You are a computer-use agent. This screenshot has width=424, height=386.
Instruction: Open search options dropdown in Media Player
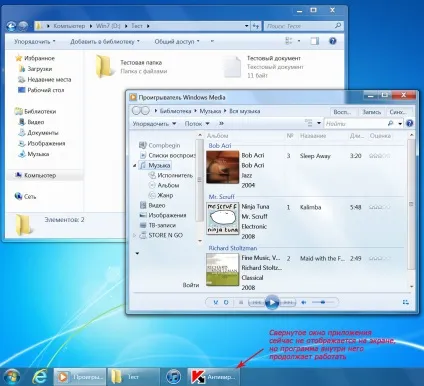tap(400, 124)
